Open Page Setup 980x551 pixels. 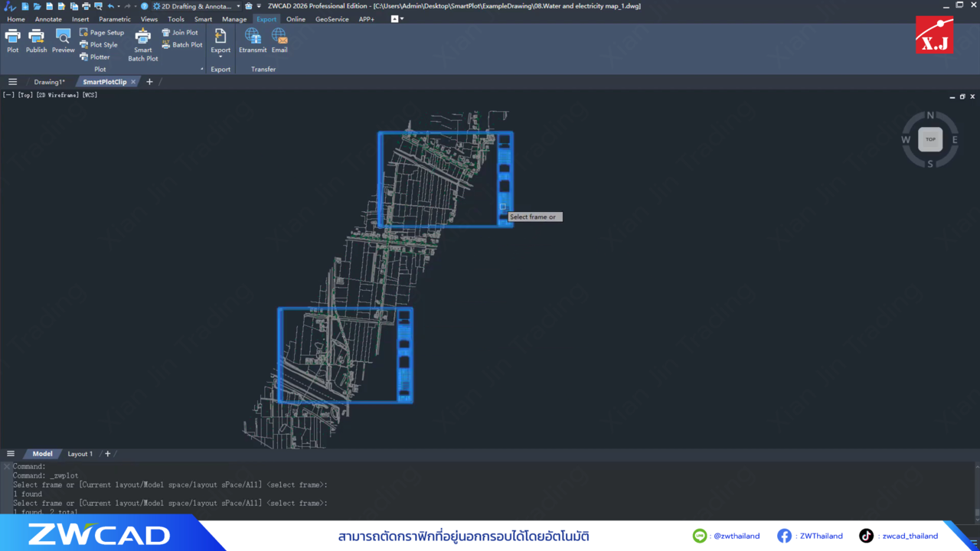click(x=102, y=33)
